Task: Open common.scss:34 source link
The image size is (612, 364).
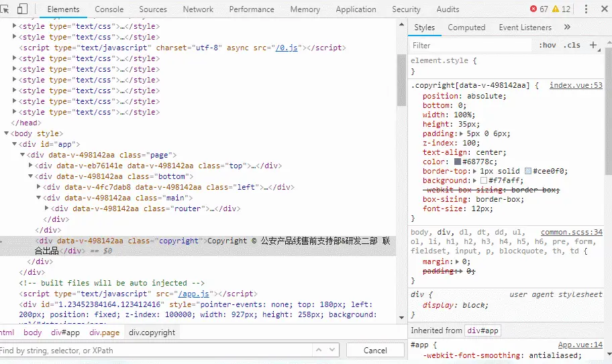Action: (x=572, y=232)
